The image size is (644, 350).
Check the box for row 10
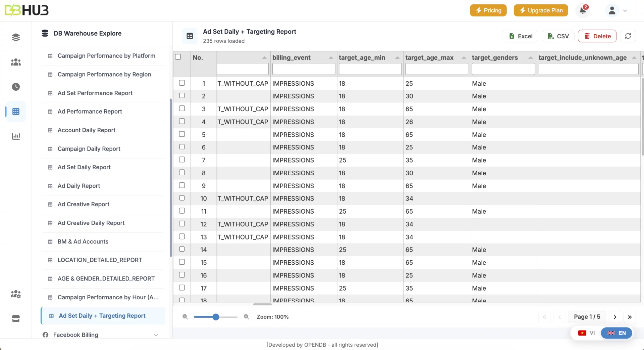point(182,198)
